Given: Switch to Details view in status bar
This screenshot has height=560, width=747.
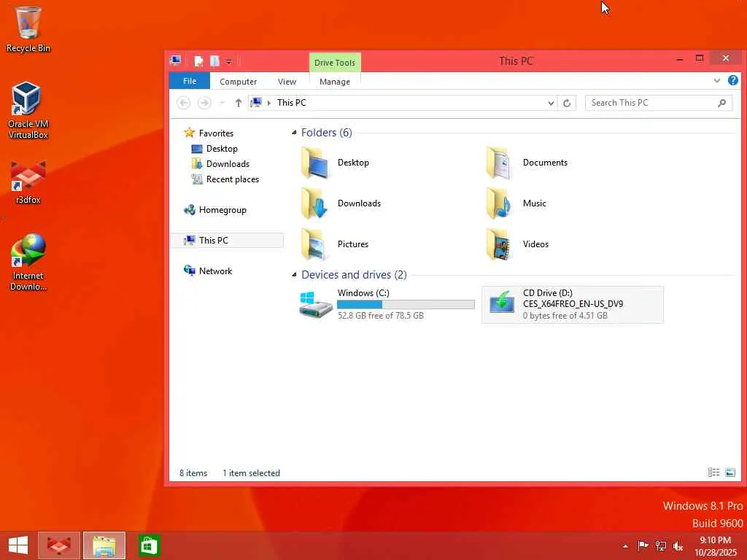Looking at the screenshot, I should (713, 472).
